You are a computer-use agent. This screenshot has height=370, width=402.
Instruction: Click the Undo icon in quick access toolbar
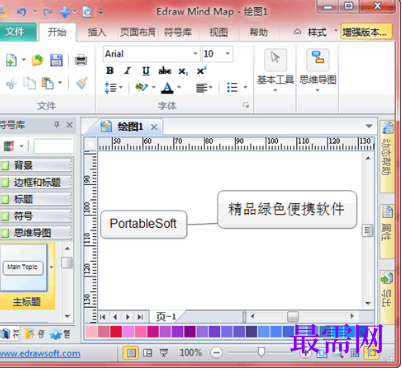(x=22, y=12)
